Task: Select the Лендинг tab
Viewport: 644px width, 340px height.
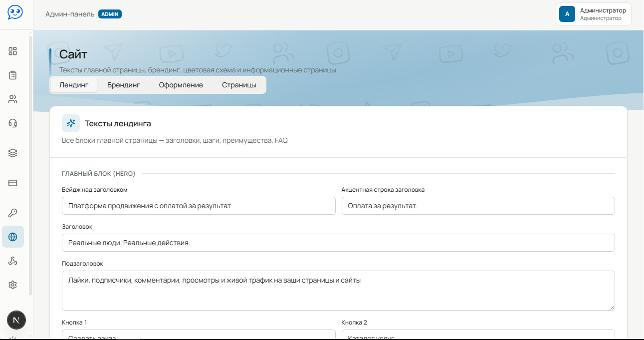Action: coord(74,85)
